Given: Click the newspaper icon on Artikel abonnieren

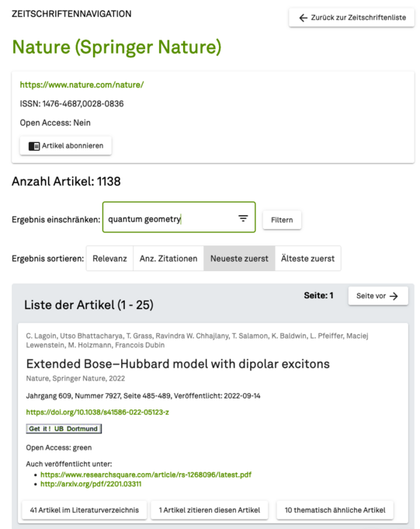Looking at the screenshot, I should [34, 146].
